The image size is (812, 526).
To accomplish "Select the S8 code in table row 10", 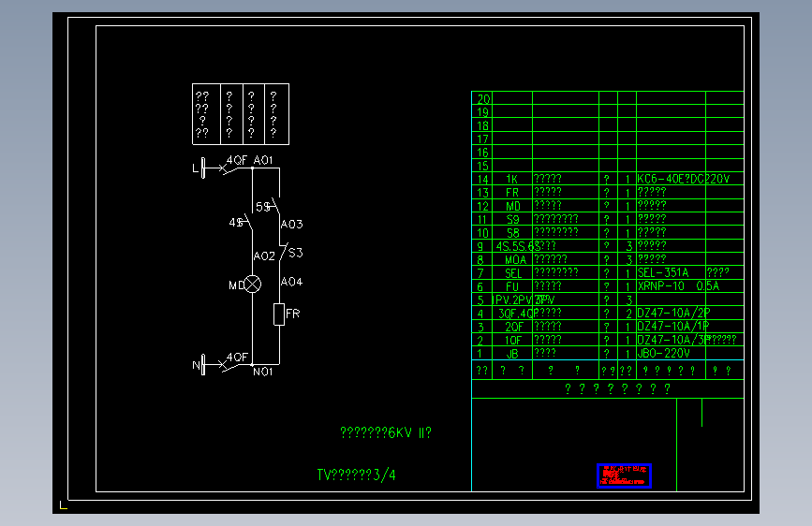I will click(x=512, y=233).
